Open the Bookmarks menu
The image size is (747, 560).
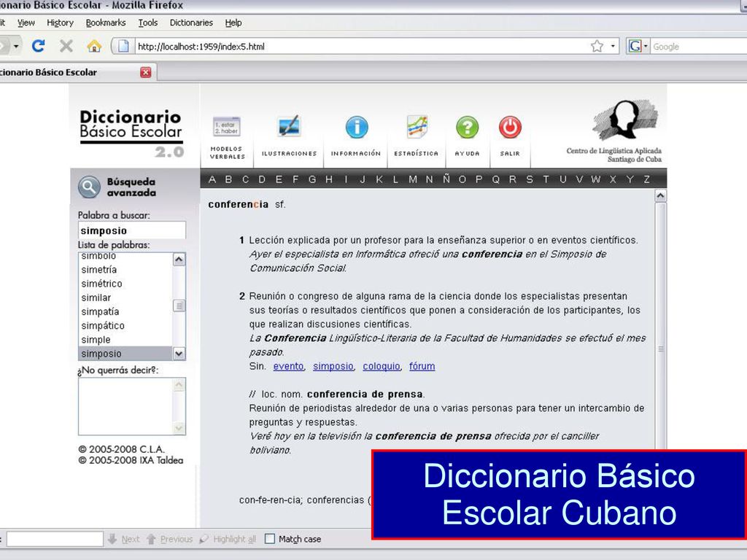[x=106, y=23]
